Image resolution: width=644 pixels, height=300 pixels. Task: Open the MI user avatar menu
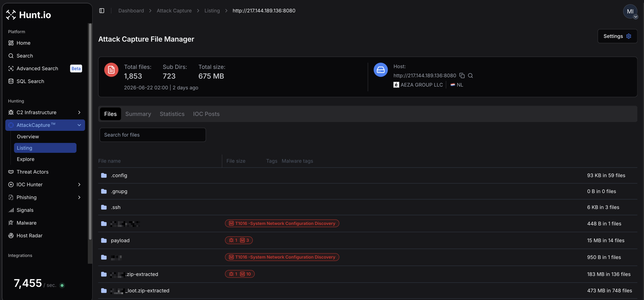(630, 12)
